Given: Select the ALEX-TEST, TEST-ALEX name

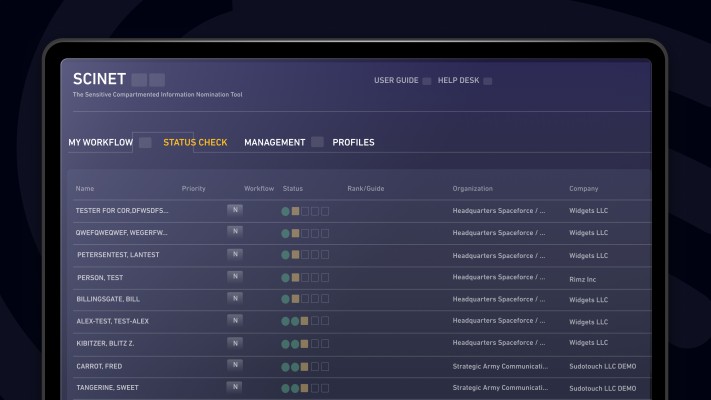Looking at the screenshot, I should click(112, 321).
